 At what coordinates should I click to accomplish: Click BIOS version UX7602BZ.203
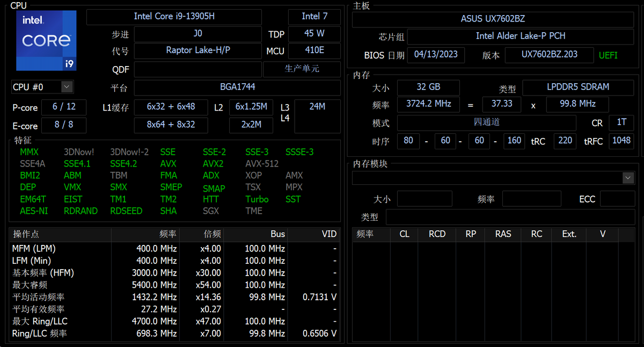(x=550, y=55)
